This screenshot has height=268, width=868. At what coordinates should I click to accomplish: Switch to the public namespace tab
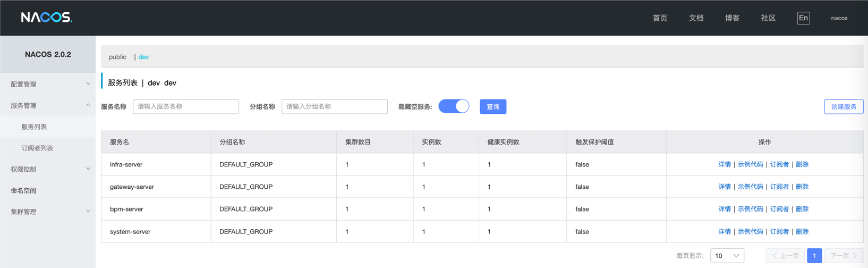coord(117,57)
